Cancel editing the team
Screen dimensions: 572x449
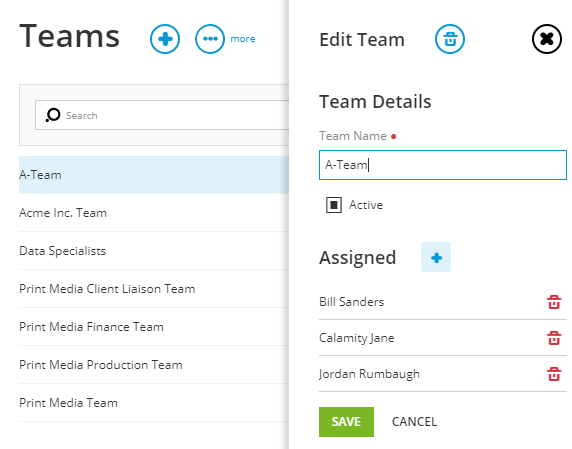(414, 422)
